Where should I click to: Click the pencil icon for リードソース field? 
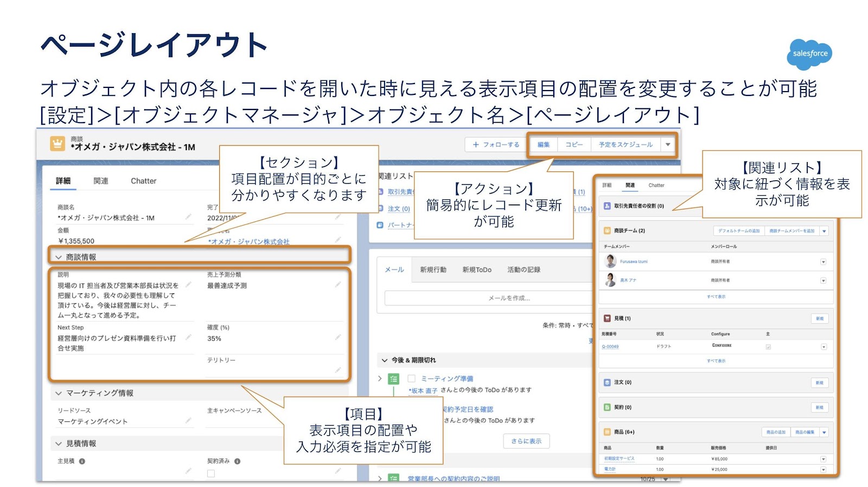[188, 420]
